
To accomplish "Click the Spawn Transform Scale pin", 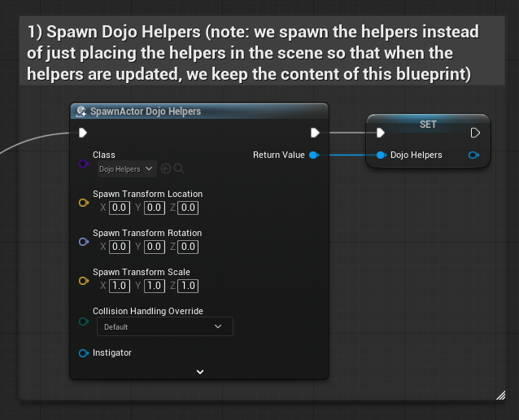I will click(83, 280).
